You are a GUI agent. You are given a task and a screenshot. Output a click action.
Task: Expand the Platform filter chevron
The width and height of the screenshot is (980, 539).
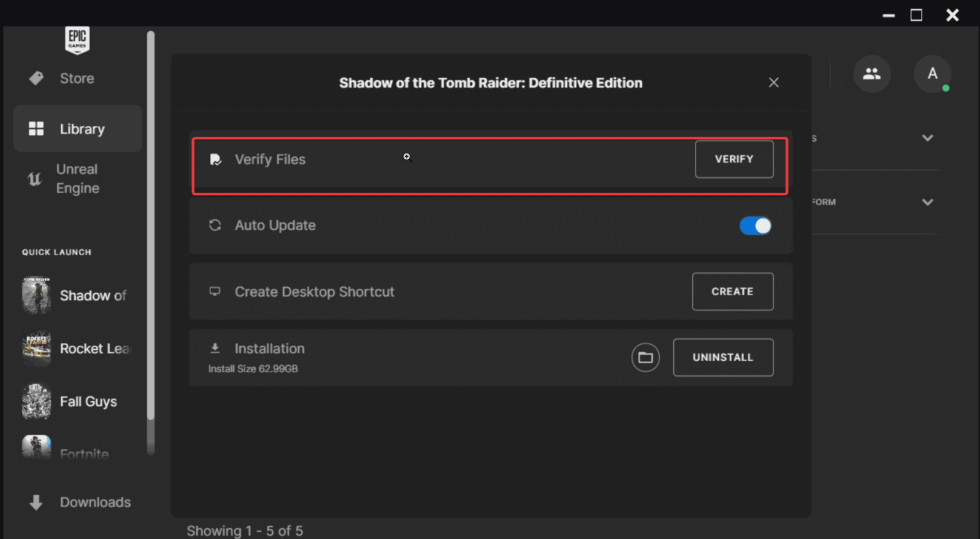point(927,202)
